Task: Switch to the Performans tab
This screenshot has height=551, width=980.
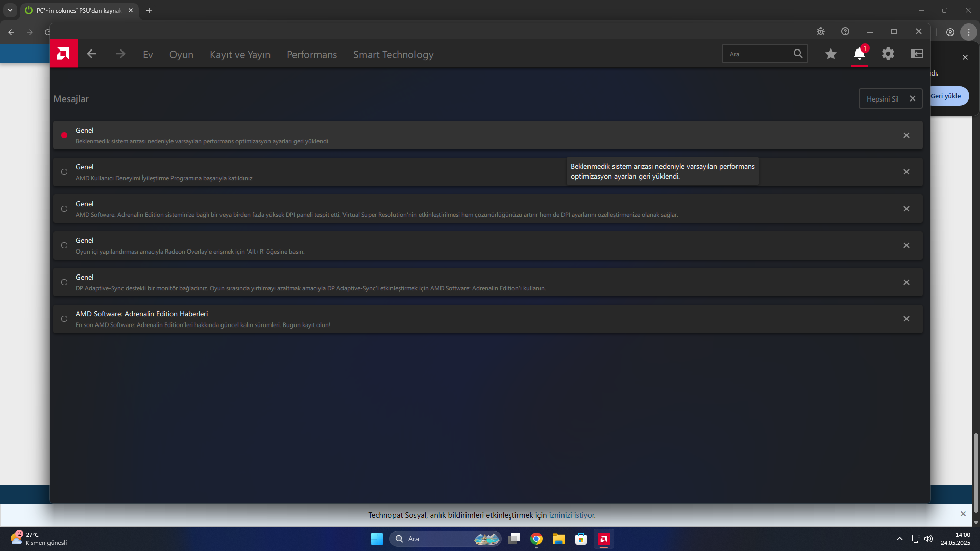Action: (312, 55)
